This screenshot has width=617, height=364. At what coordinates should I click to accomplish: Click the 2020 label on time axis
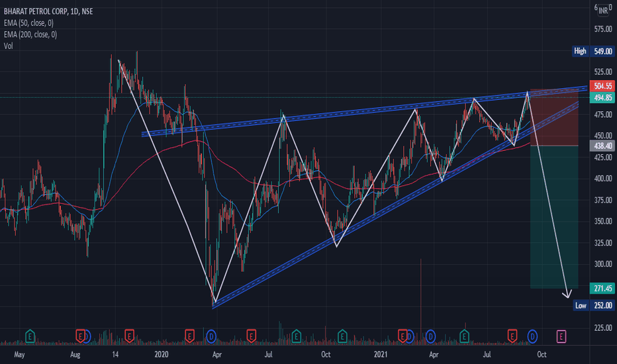click(162, 355)
